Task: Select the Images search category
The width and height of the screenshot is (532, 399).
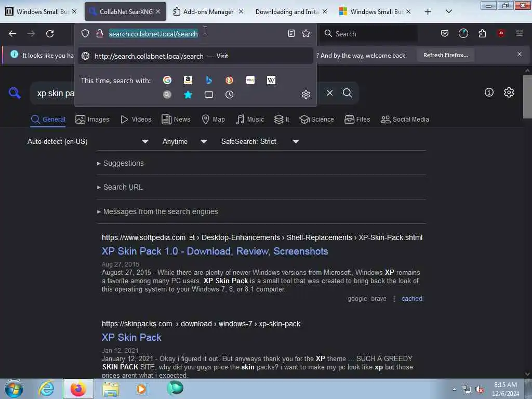Action: click(92, 119)
